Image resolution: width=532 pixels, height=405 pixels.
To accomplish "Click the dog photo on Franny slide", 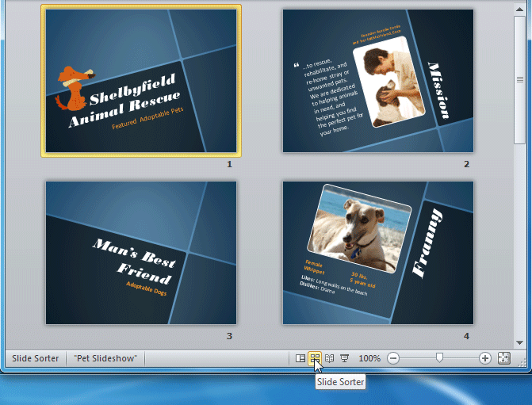I will [361, 227].
